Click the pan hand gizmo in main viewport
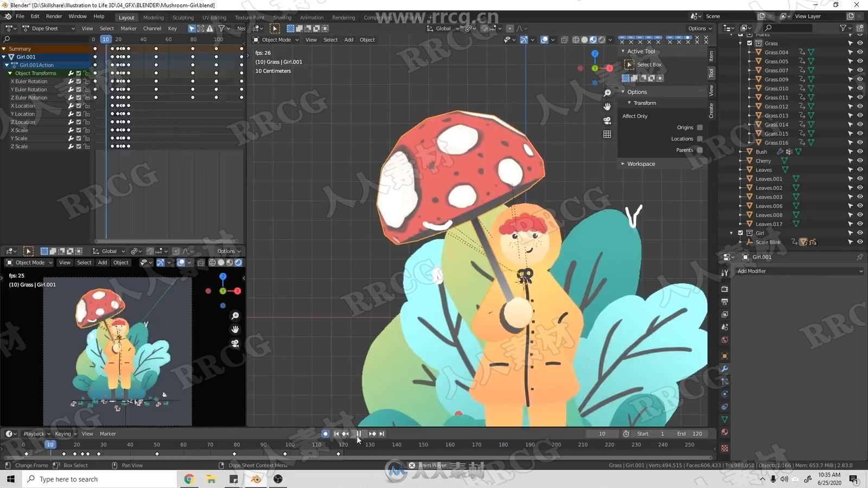868x488 pixels. [x=607, y=107]
